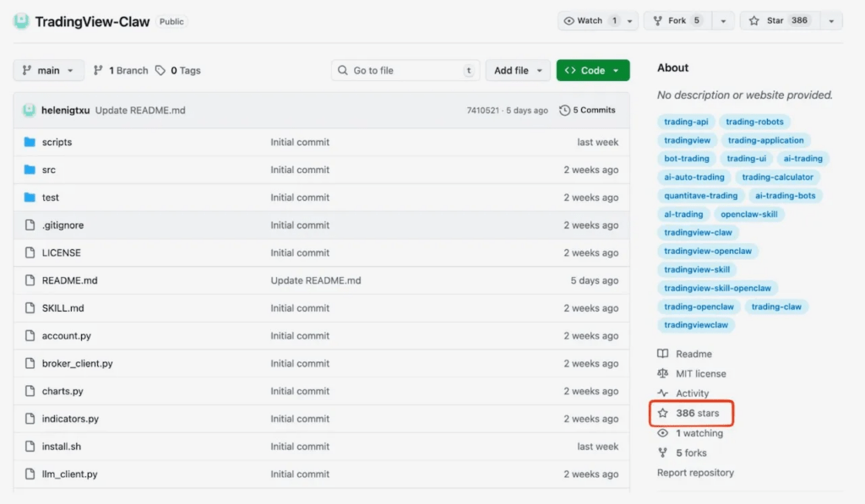
Task: Open the Add file dropdown
Action: 517,71
